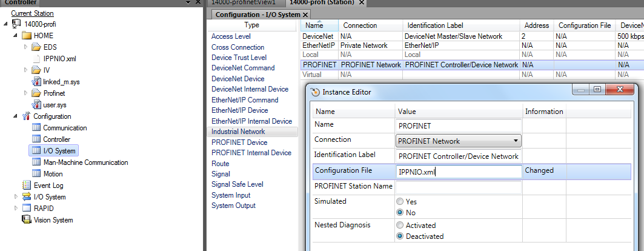Expand the EDS folder
The height and width of the screenshot is (251, 644).
pyautogui.click(x=25, y=47)
